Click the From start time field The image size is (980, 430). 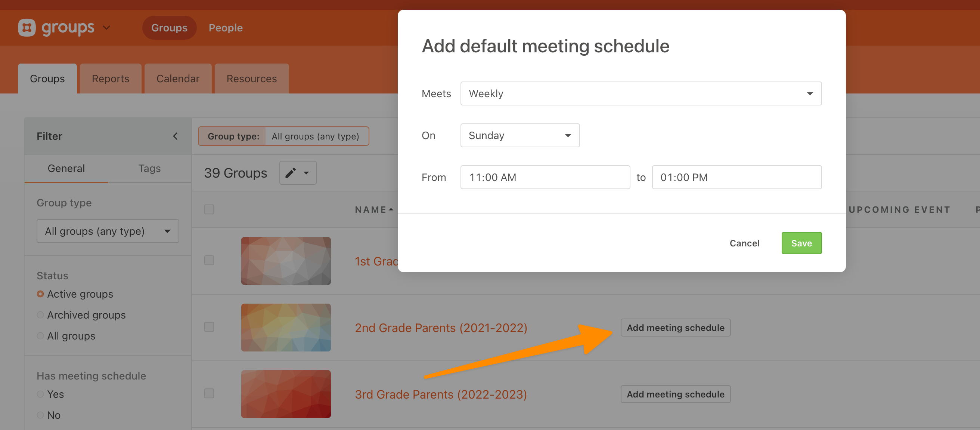545,178
